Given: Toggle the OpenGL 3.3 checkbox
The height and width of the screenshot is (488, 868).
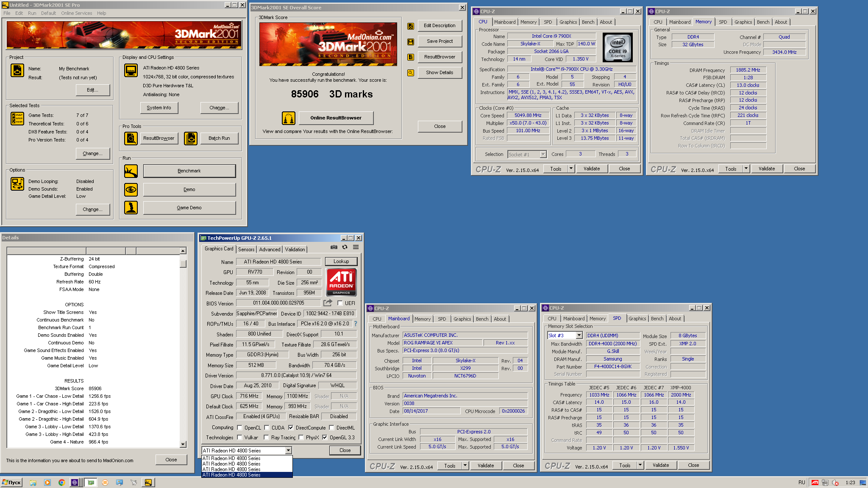Looking at the screenshot, I should [325, 438].
